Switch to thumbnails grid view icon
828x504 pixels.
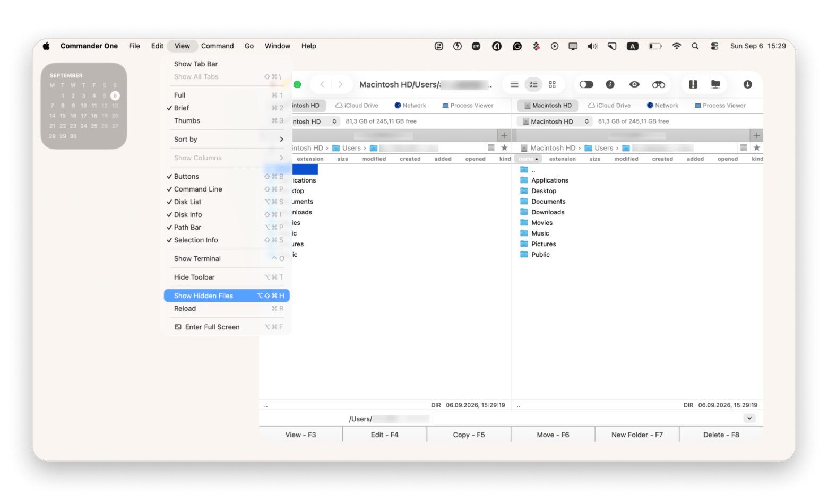point(552,84)
